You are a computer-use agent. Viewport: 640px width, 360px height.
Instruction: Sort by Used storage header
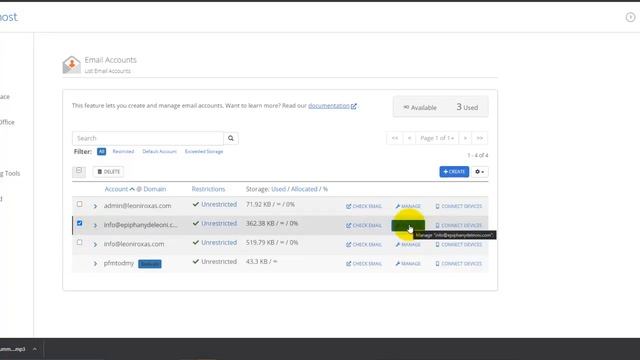pos(278,189)
